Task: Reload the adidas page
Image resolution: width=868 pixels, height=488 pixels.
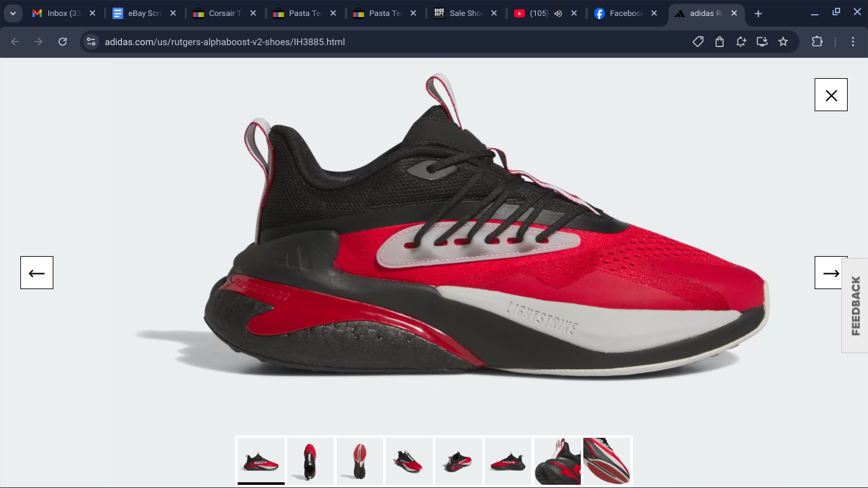Action: [62, 42]
